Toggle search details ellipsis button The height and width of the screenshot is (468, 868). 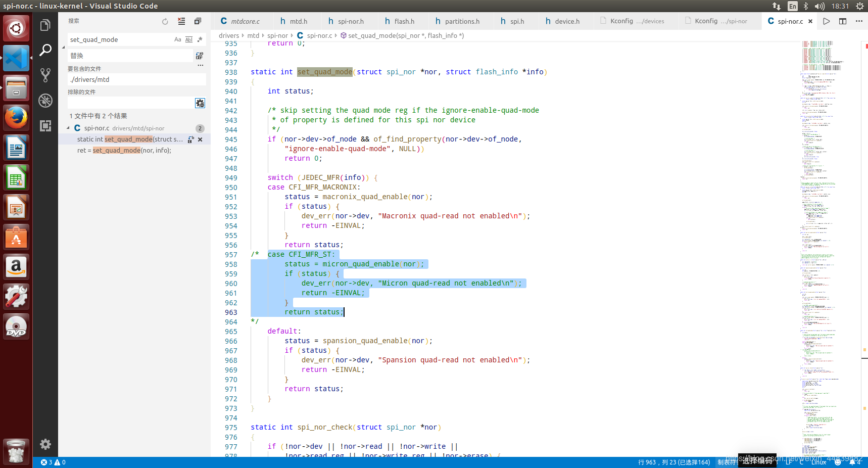[x=201, y=65]
